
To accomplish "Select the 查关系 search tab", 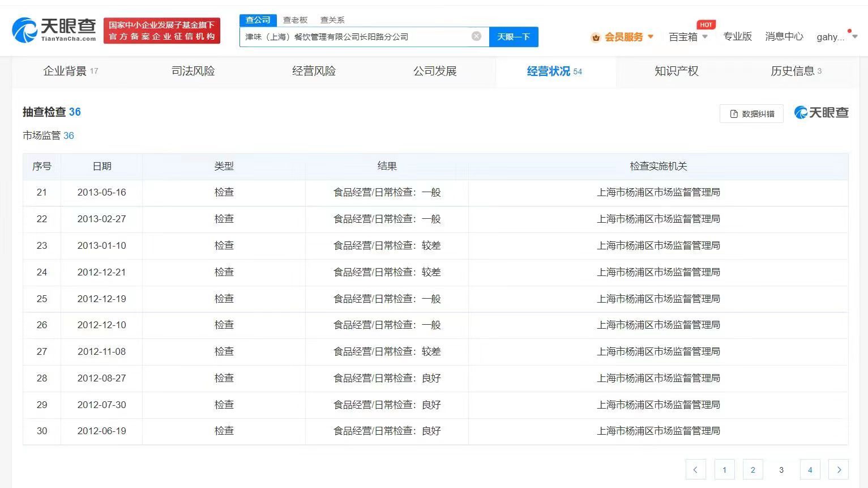I will click(x=332, y=20).
